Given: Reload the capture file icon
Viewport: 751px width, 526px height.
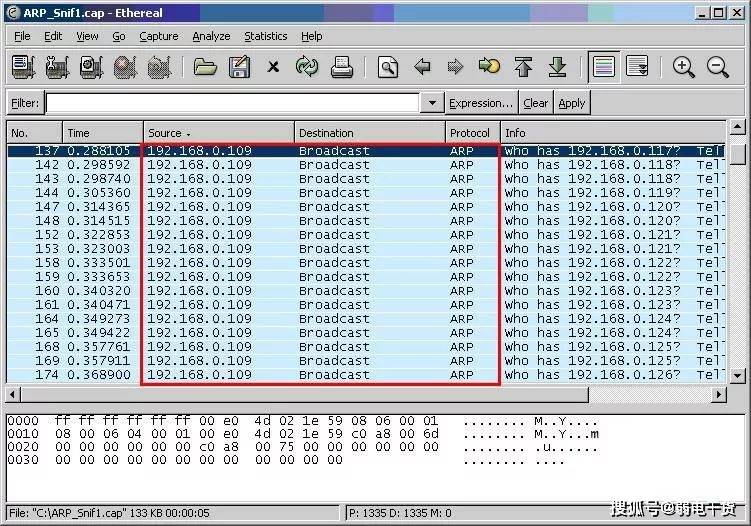Looking at the screenshot, I should point(306,67).
